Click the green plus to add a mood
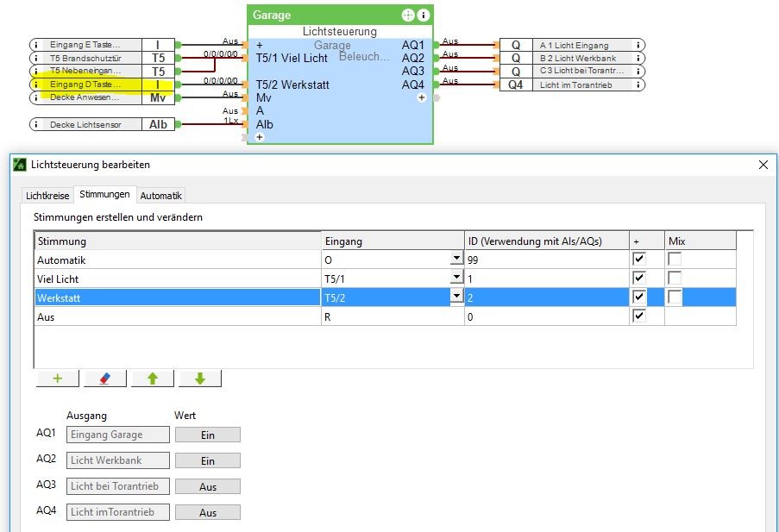This screenshot has width=779, height=532. point(57,379)
